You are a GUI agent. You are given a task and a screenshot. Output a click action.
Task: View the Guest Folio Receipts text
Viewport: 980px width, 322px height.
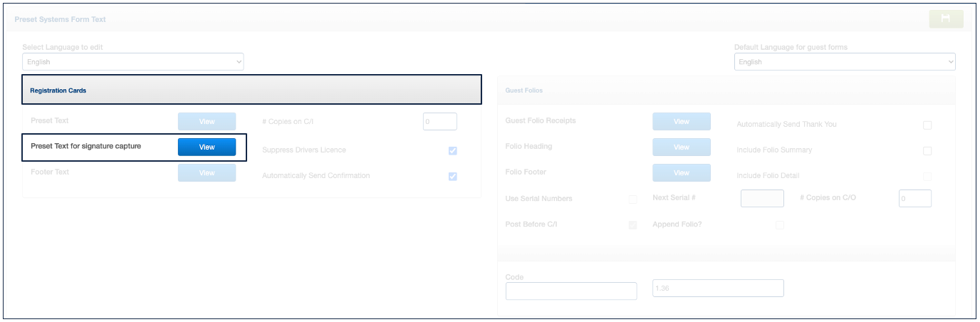681,122
